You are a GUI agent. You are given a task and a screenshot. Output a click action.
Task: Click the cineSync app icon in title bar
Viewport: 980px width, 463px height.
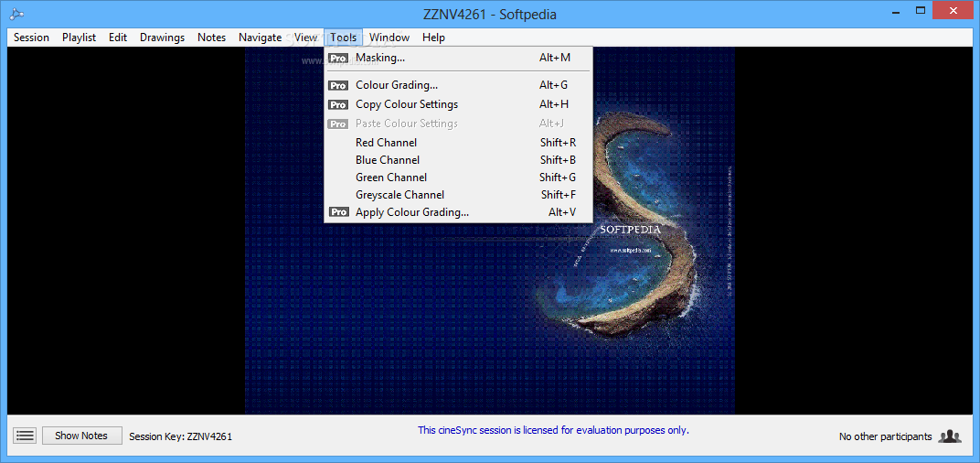click(x=16, y=15)
